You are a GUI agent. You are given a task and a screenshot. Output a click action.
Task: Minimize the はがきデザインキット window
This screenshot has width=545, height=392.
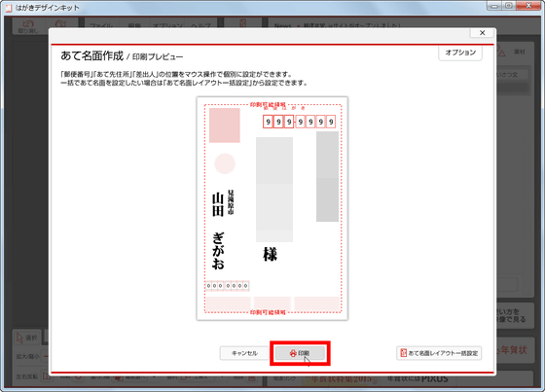pyautogui.click(x=494, y=6)
